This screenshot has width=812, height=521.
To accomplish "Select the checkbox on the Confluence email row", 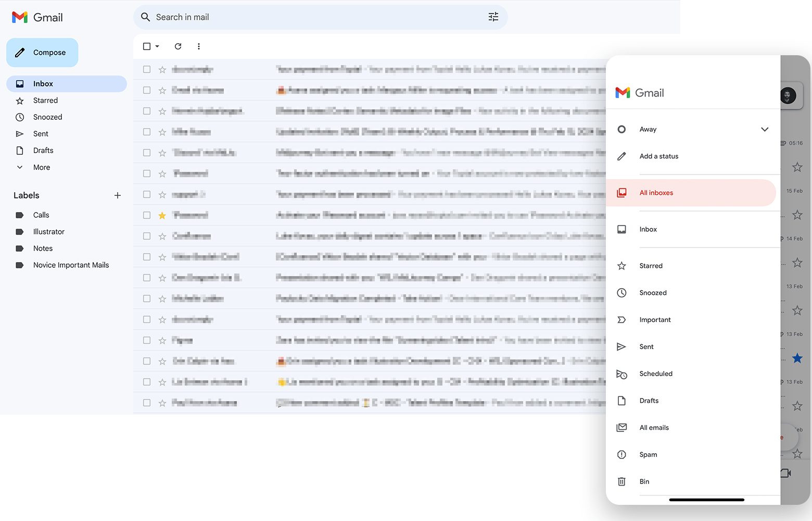I will point(146,235).
